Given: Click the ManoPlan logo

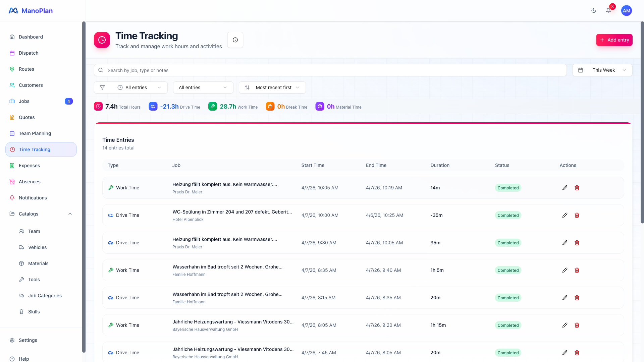Looking at the screenshot, I should [x=31, y=11].
